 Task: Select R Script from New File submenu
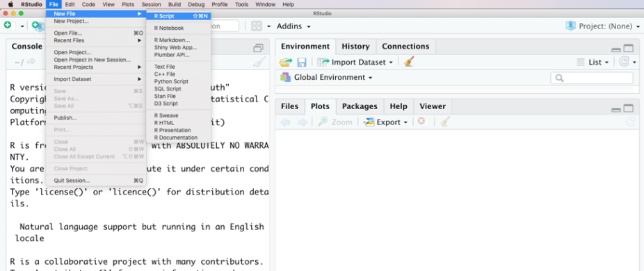click(179, 16)
